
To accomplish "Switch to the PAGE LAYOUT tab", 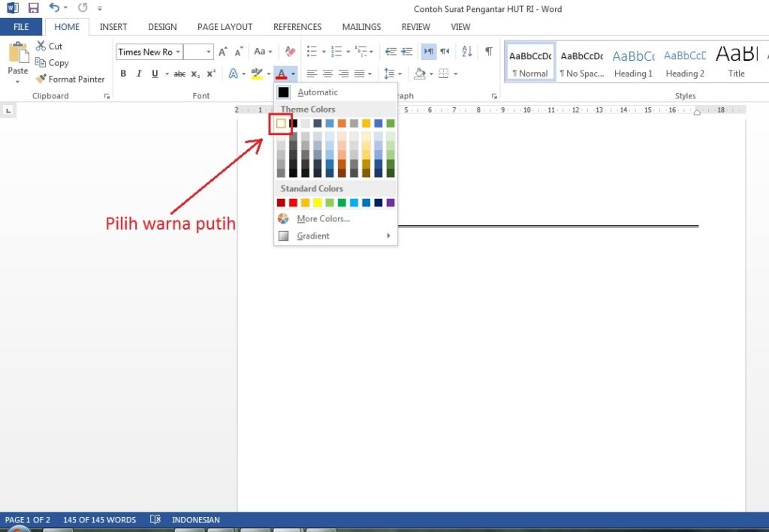I will point(225,27).
